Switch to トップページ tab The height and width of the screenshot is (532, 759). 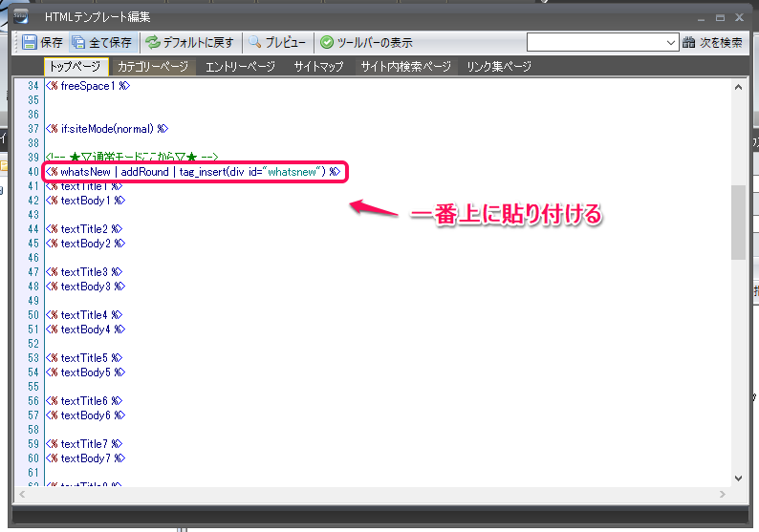73,67
